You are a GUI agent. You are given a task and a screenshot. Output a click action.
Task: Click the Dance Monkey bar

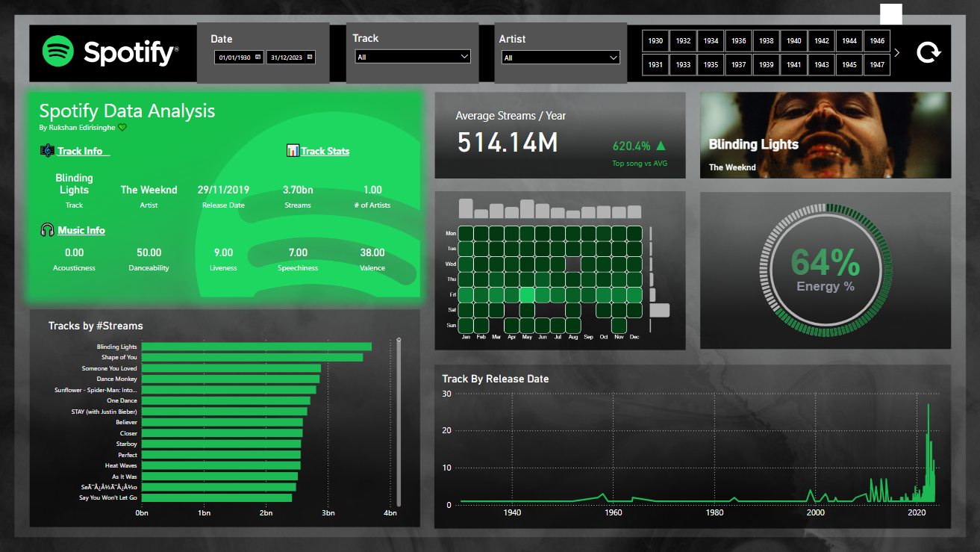click(x=230, y=379)
